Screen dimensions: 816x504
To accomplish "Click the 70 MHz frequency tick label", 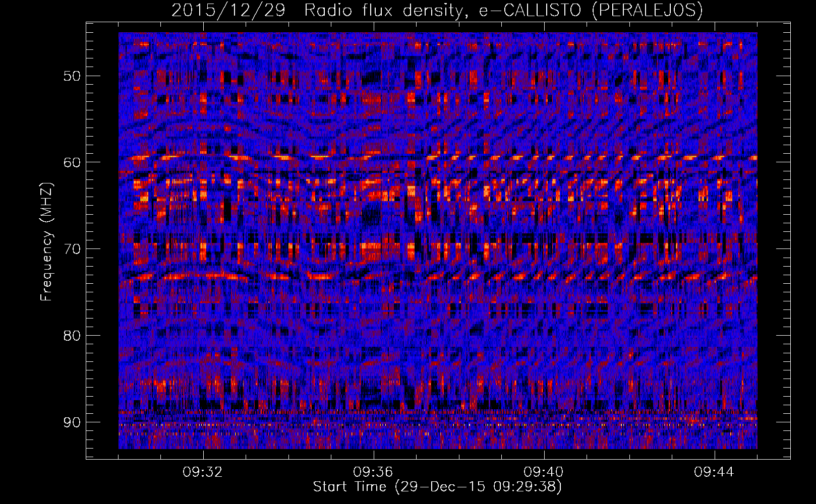I will tap(72, 249).
